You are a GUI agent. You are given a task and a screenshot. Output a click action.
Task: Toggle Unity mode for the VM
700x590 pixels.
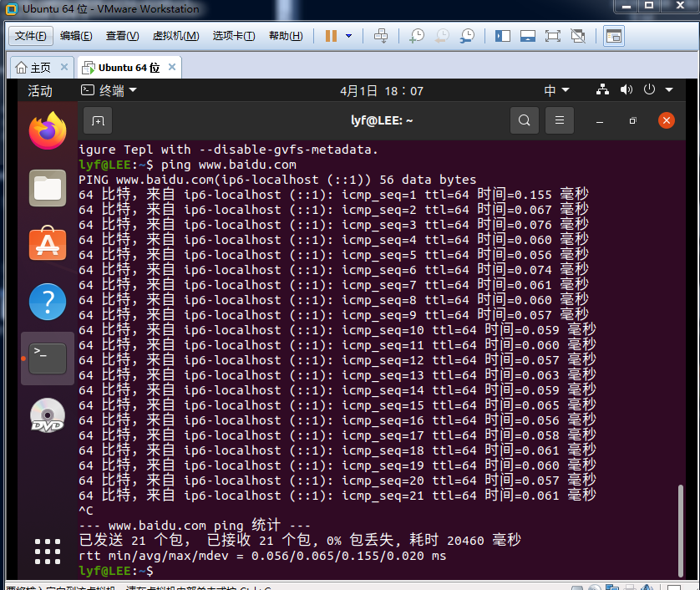point(577,35)
